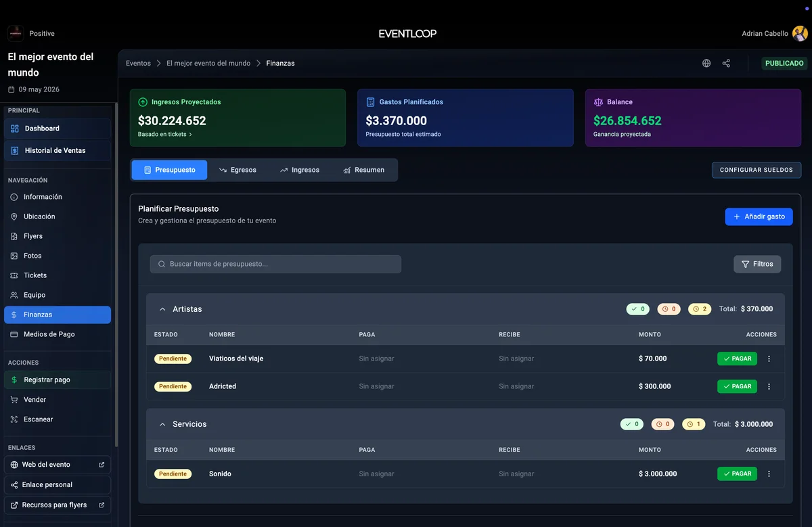Open the three-dot menu for Viaticos del viaje
The width and height of the screenshot is (812, 527).
(769, 359)
